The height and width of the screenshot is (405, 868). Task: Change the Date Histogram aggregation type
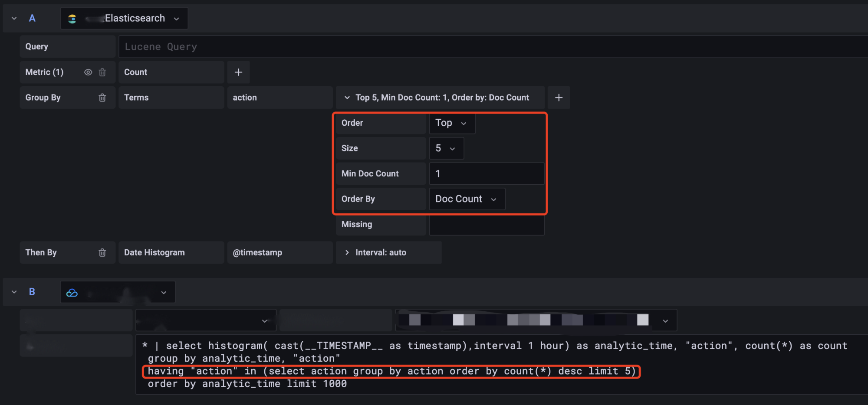(171, 252)
